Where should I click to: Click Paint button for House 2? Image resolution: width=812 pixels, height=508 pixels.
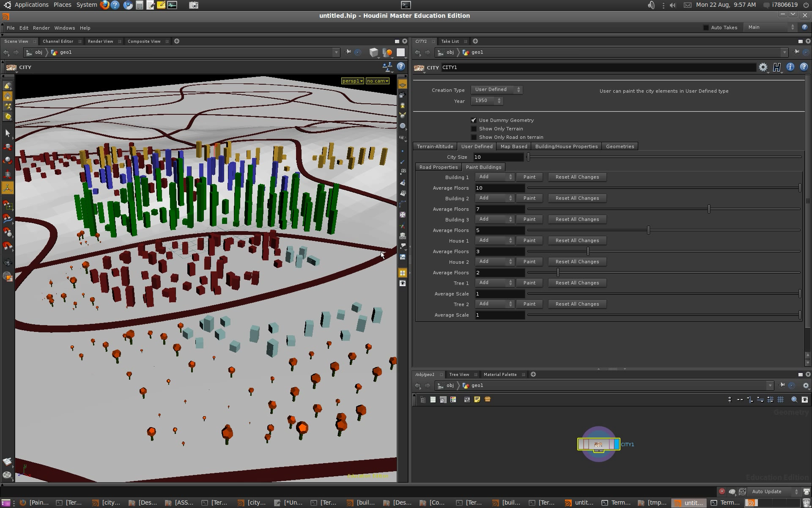coord(529,262)
